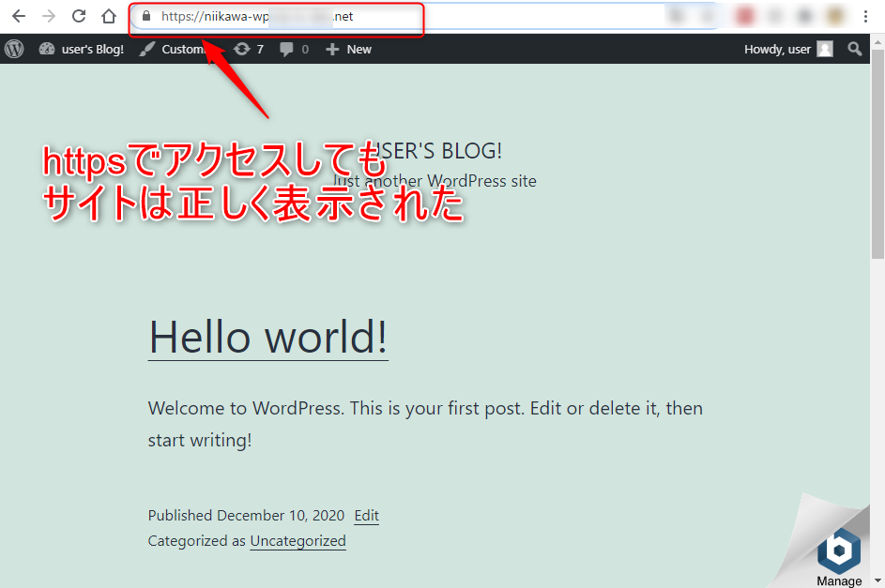This screenshot has width=885, height=588.
Task: Open the Hello world! post
Action: (267, 338)
